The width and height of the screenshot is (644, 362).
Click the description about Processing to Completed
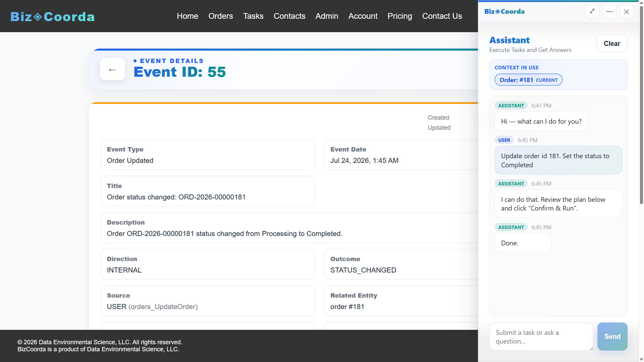[224, 234]
